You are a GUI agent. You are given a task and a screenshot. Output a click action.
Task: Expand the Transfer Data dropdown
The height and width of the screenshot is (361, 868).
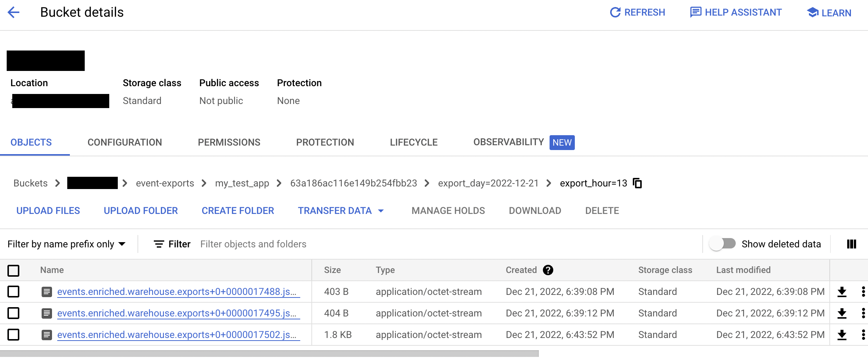point(341,211)
